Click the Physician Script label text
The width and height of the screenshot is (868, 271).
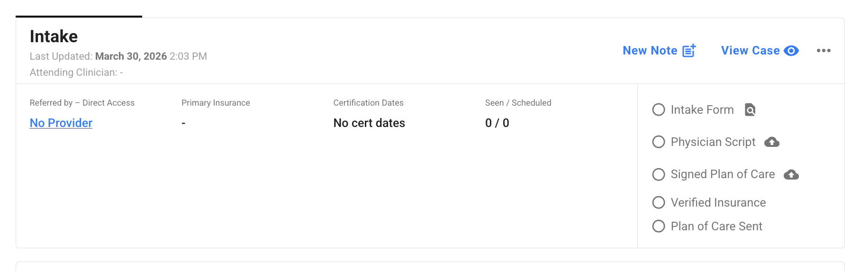[x=713, y=142]
